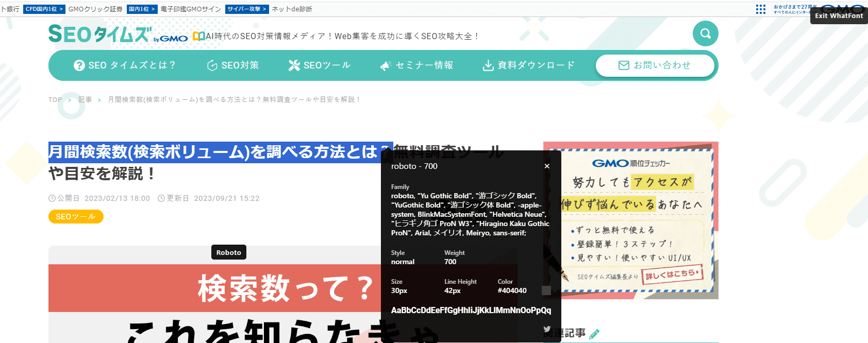Open the SEOツール navigation menu item

320,65
